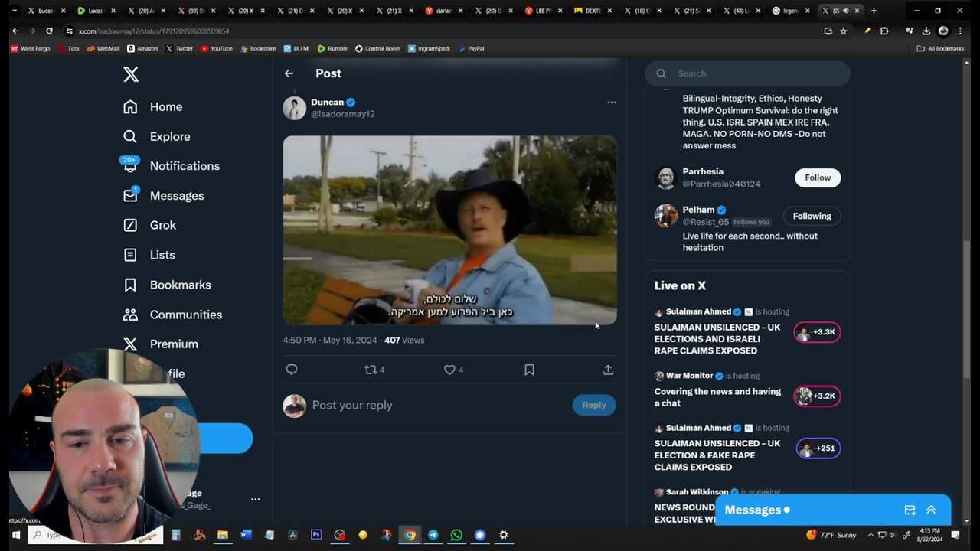Screen dimensions: 980x551
Task: Reload the page in Chrome
Action: [49, 31]
